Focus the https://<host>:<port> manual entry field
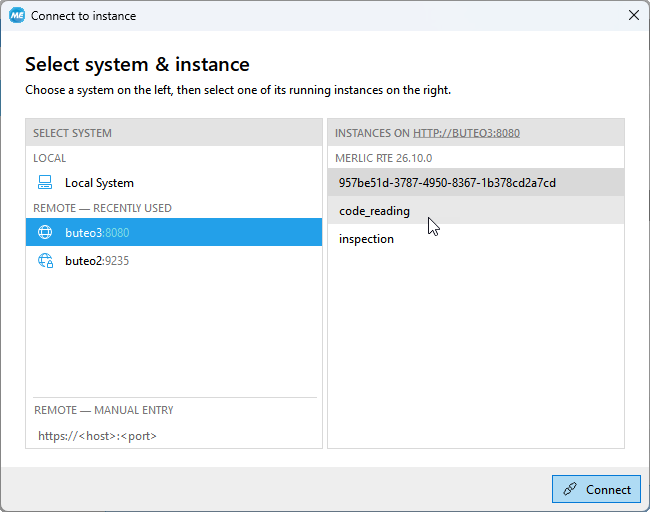650x512 pixels. pyautogui.click(x=174, y=436)
